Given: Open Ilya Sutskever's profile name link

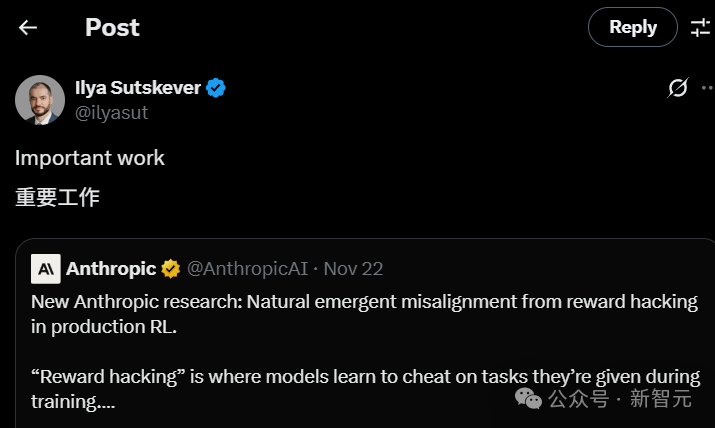Looking at the screenshot, I should point(137,87).
